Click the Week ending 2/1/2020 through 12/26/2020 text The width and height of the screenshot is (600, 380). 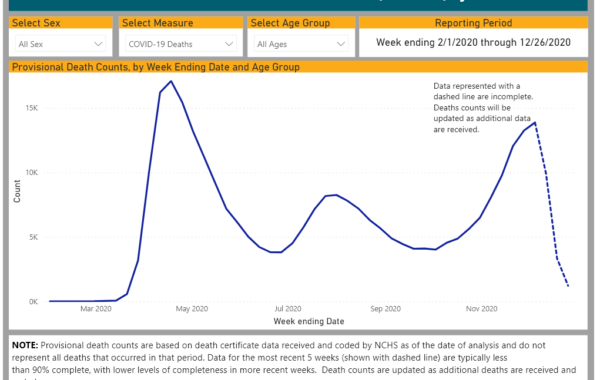click(x=473, y=42)
